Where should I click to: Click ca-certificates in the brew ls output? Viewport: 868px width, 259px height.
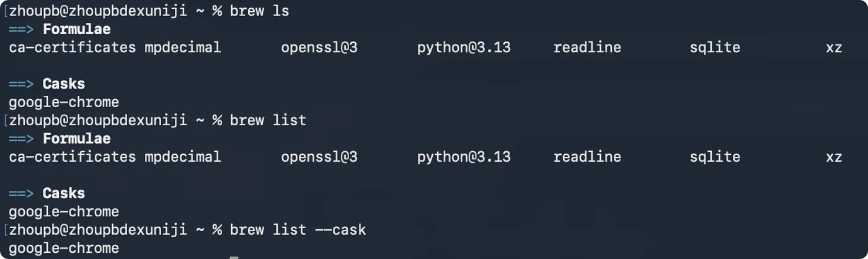pos(72,47)
